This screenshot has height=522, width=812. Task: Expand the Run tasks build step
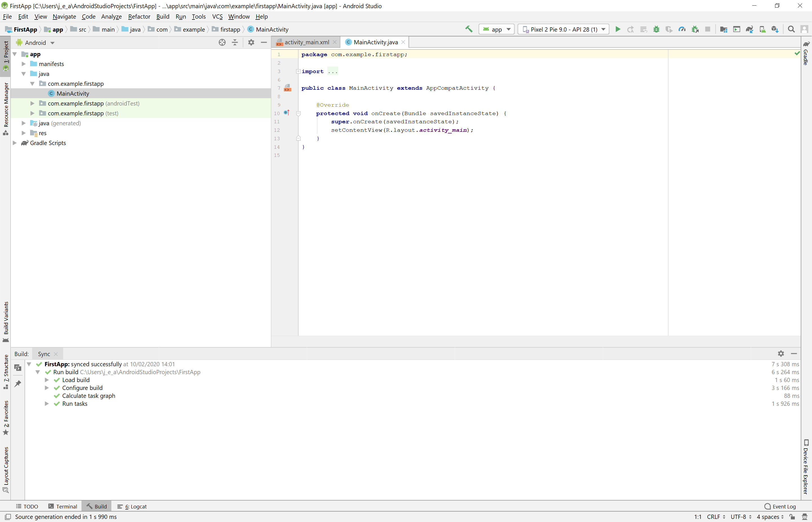click(x=47, y=403)
